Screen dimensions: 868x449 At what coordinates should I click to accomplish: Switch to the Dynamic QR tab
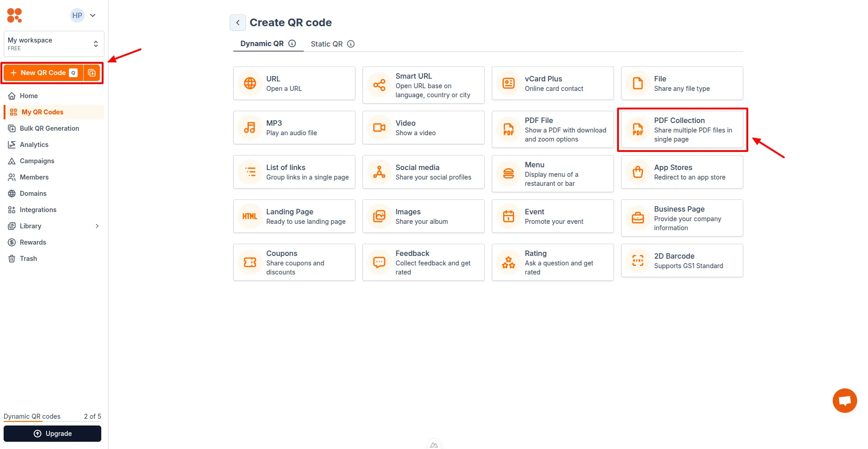pos(268,43)
